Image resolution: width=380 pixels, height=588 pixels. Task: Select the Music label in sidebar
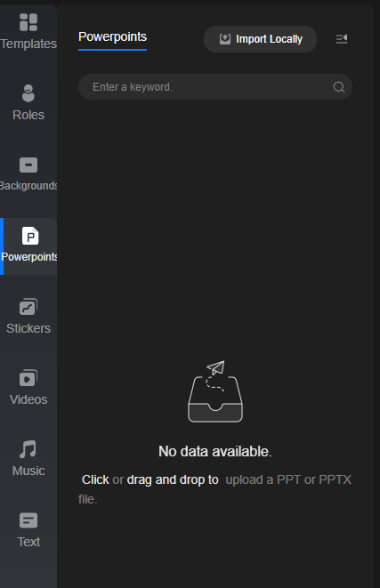[28, 471]
